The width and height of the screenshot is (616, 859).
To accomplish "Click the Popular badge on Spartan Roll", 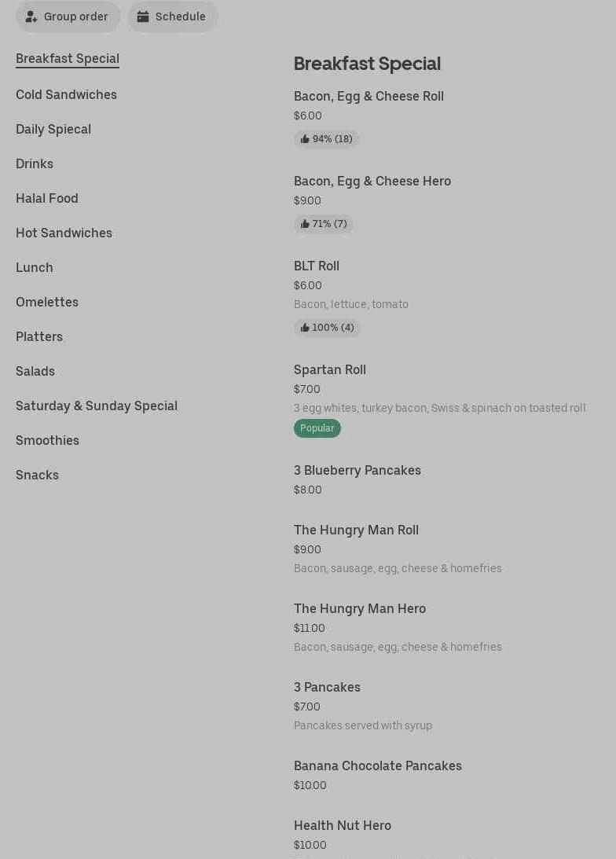I will 317,428.
